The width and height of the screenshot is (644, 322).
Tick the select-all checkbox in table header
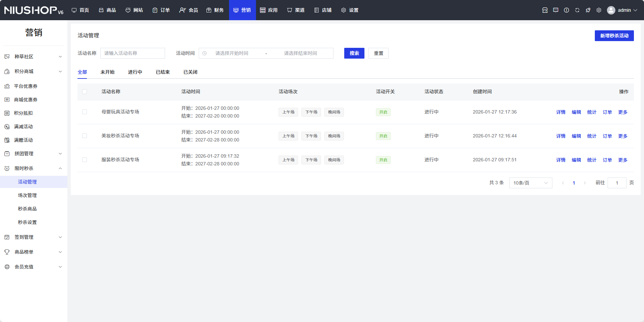point(85,92)
